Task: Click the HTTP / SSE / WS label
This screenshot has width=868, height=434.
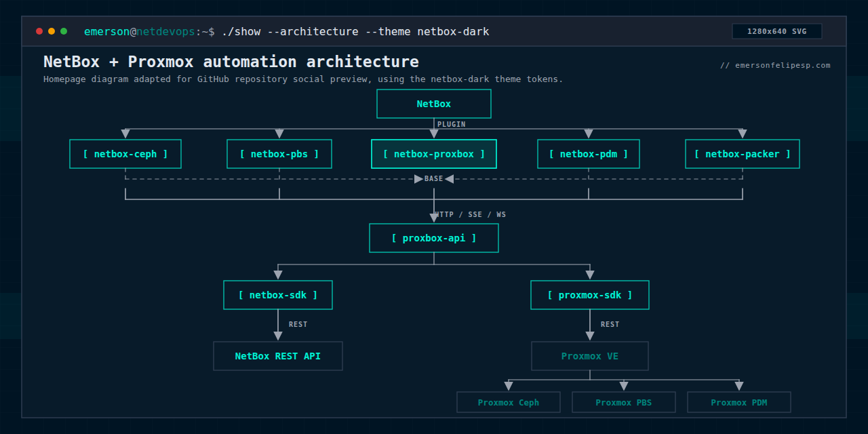Action: pyautogui.click(x=471, y=214)
